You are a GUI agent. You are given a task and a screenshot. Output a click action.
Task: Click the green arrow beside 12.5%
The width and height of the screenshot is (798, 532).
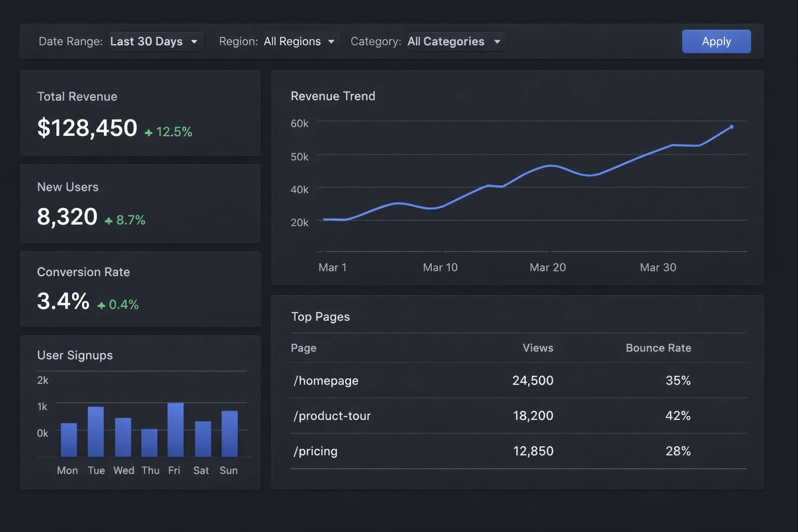tap(149, 133)
